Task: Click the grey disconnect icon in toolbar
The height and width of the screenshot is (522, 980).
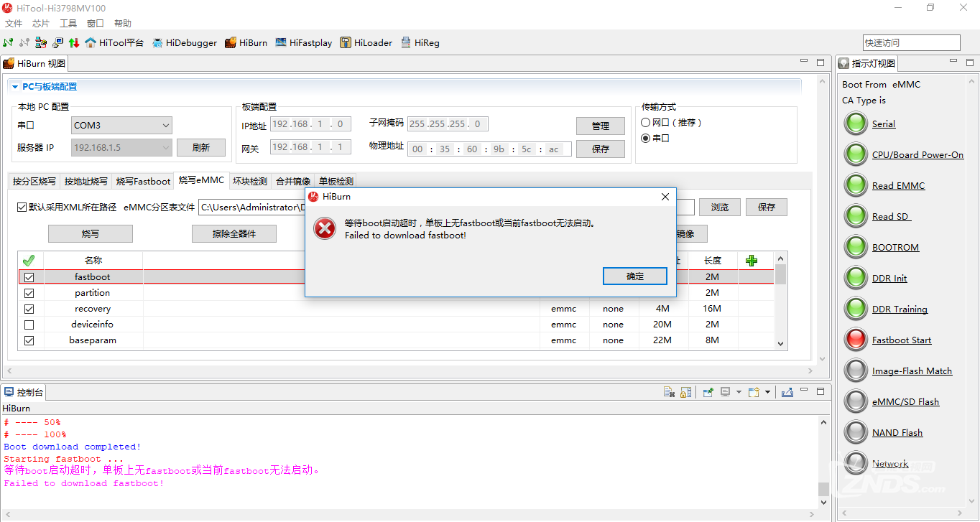Action: (x=24, y=43)
